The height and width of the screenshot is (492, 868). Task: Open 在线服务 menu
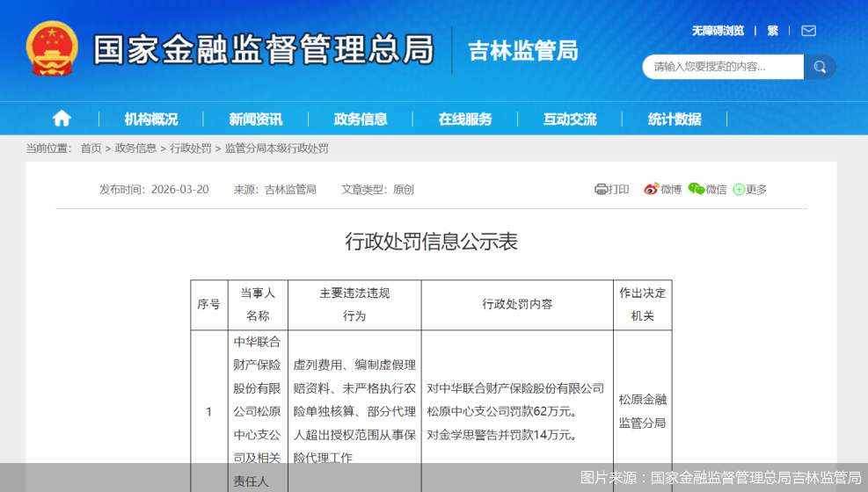pos(465,119)
